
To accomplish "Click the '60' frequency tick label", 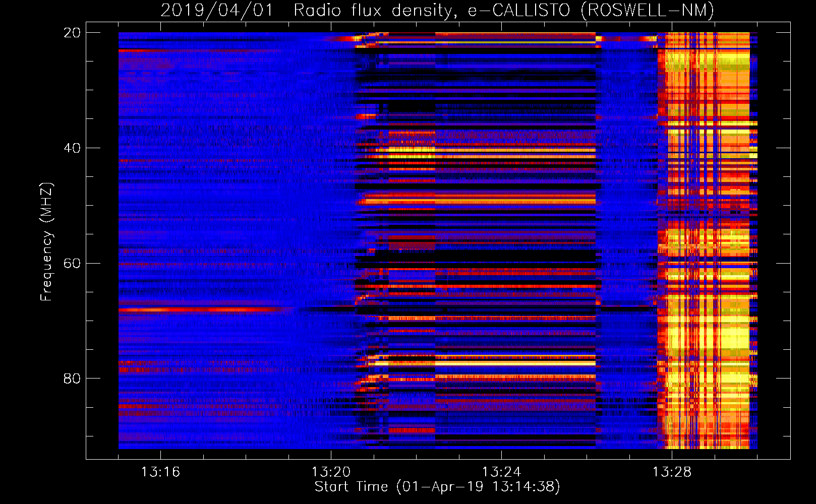I will pyautogui.click(x=72, y=263).
